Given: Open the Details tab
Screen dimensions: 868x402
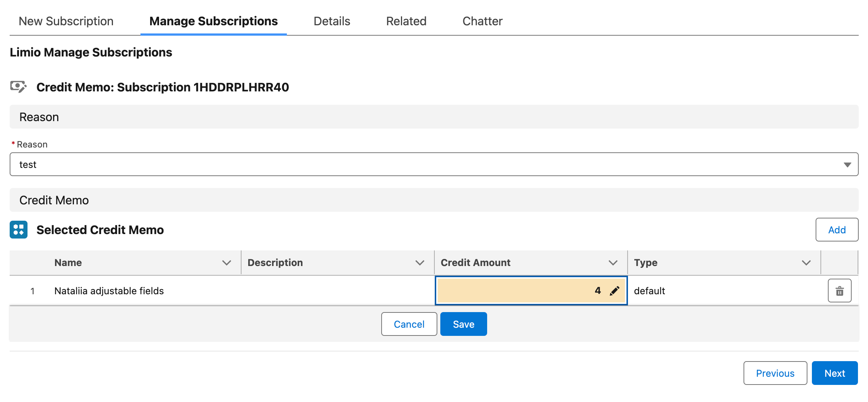Looking at the screenshot, I should click(x=332, y=21).
